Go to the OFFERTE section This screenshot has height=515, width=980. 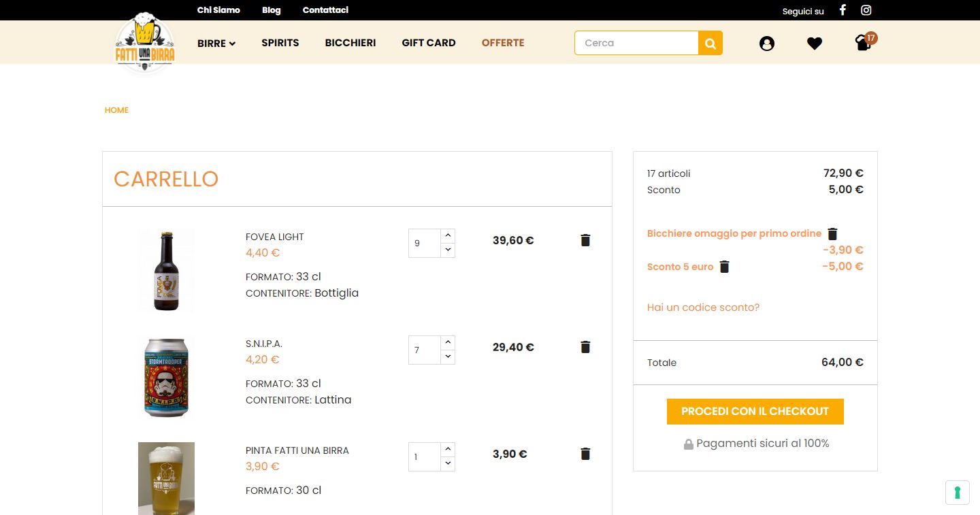tap(503, 43)
